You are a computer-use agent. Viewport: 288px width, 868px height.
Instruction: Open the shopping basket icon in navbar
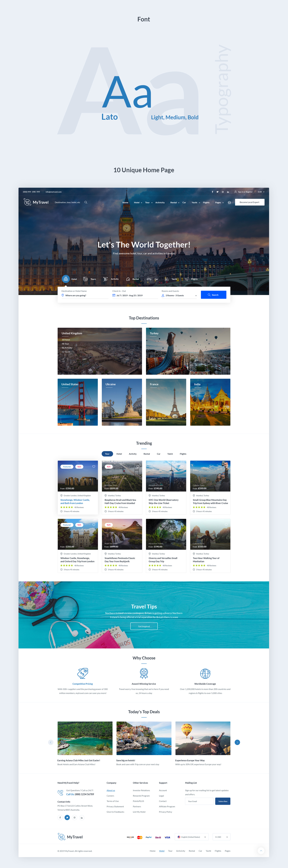(229, 203)
